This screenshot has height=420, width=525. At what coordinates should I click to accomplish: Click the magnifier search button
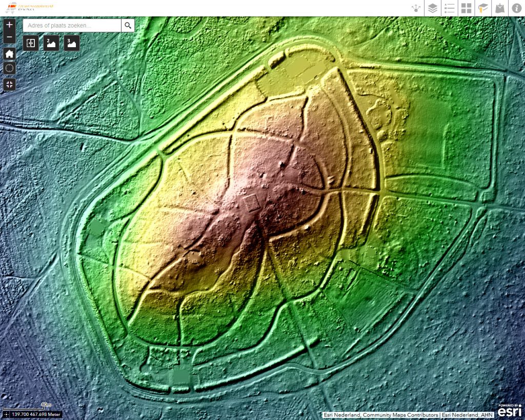point(128,26)
